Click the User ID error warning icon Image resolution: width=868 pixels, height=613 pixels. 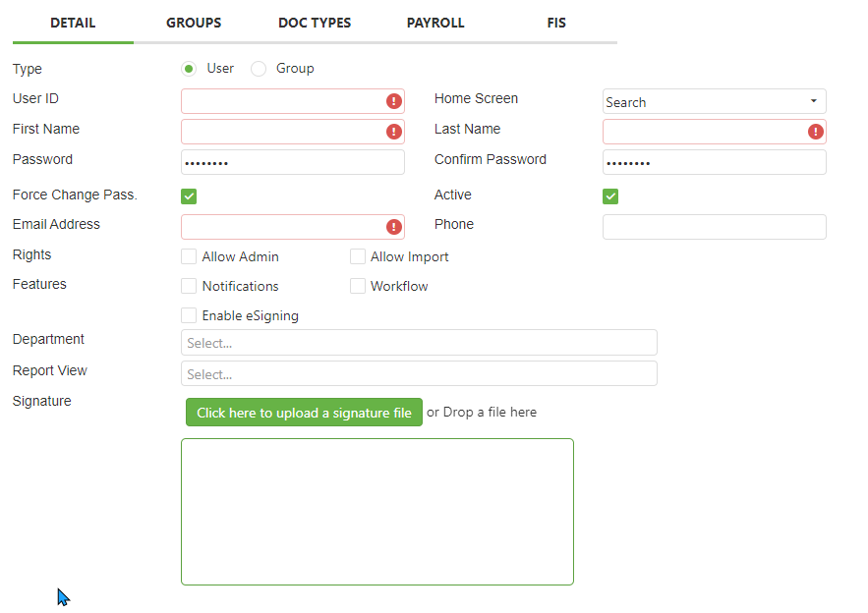(393, 101)
